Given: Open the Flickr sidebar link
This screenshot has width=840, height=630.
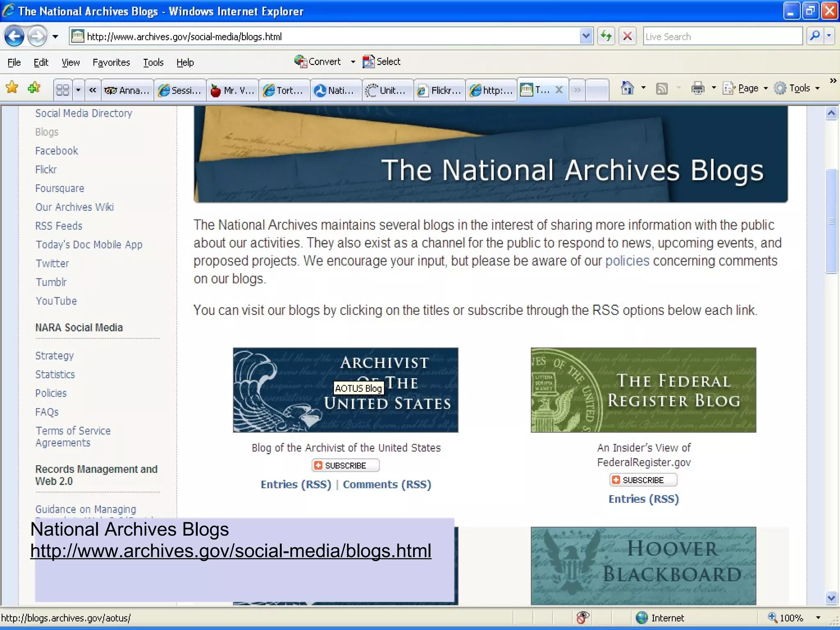Looking at the screenshot, I should [46, 170].
